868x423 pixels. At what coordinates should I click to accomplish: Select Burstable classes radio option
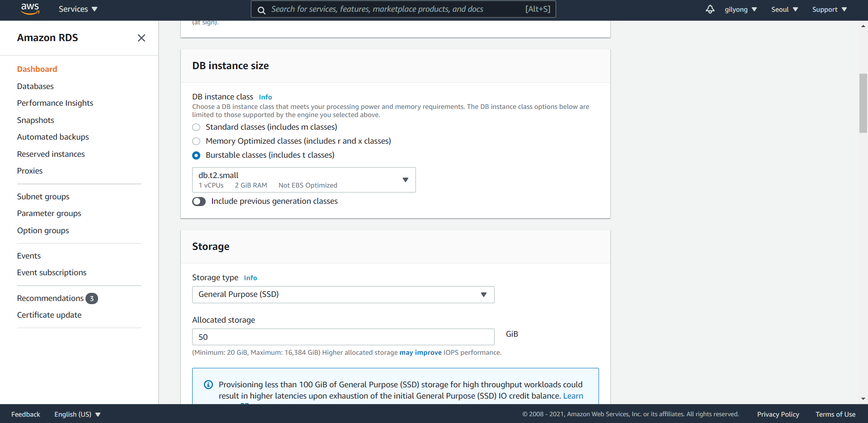(x=196, y=155)
